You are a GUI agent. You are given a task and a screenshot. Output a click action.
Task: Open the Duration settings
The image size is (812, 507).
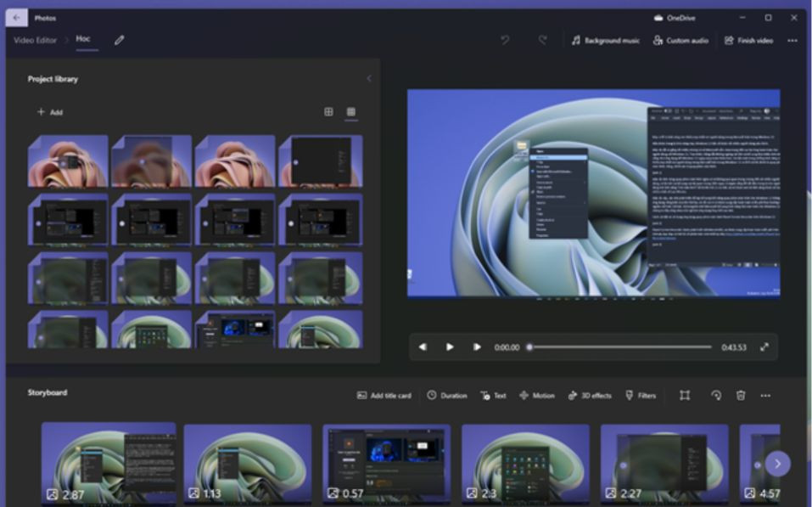point(447,396)
